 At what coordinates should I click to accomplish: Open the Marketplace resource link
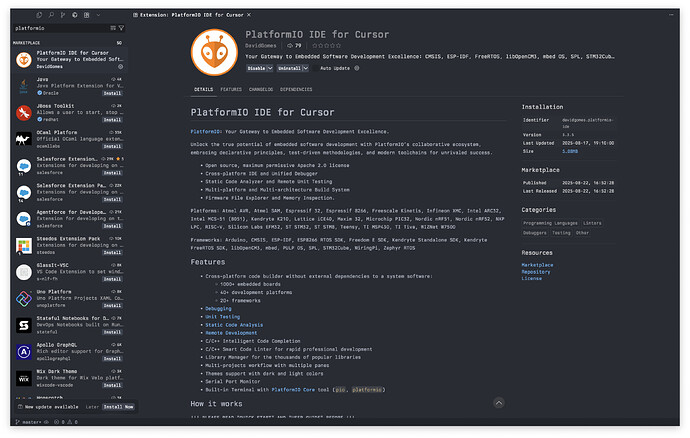(x=537, y=265)
